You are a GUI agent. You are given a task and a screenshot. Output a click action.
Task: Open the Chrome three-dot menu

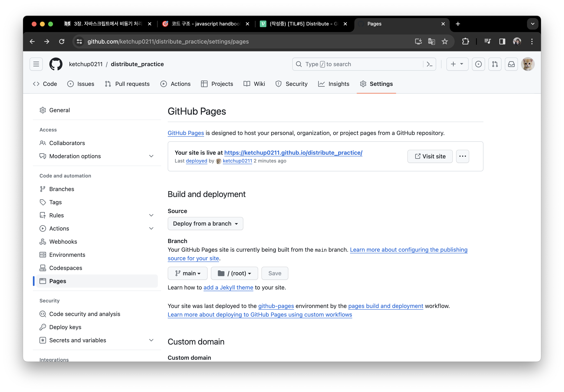pos(532,42)
